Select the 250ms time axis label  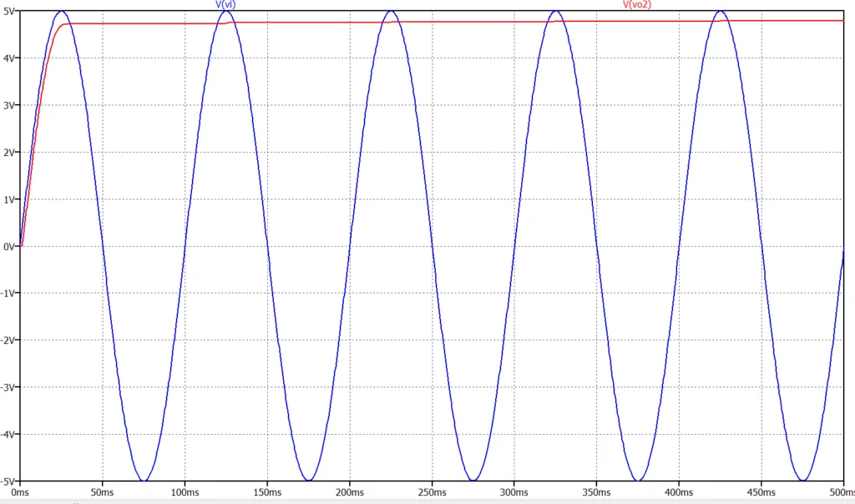pos(432,492)
